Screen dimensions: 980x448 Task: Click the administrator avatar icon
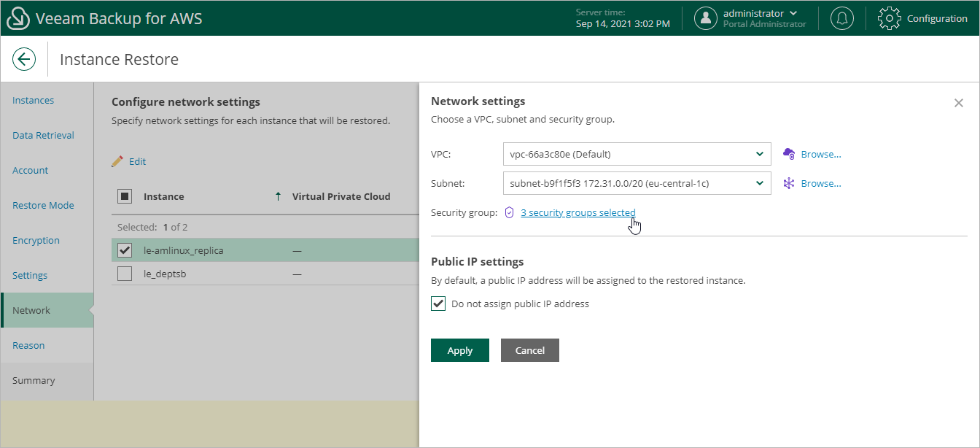coord(706,18)
